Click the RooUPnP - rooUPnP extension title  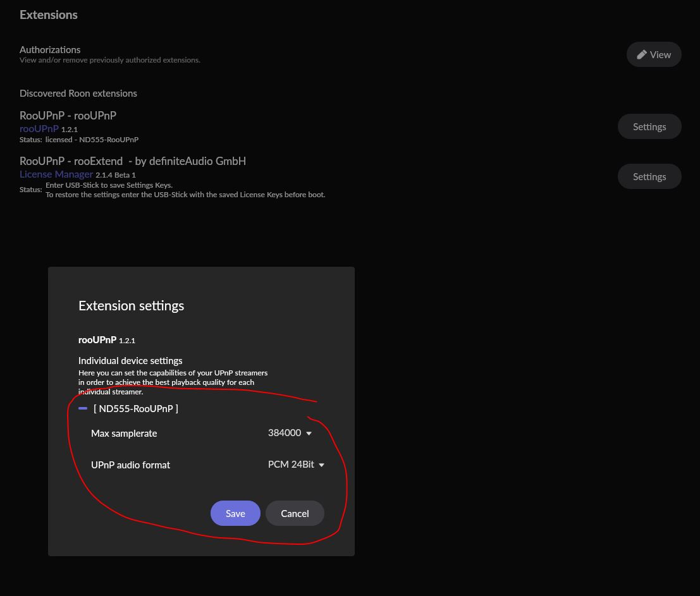pyautogui.click(x=68, y=116)
